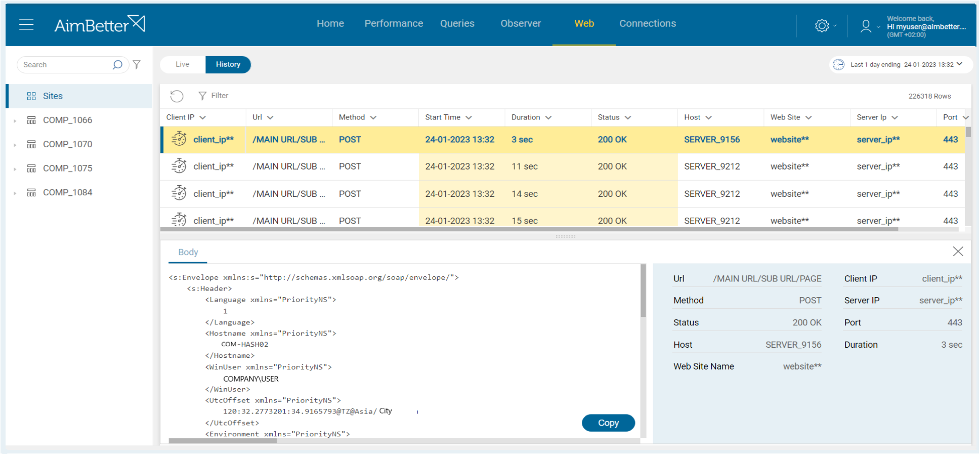This screenshot has width=980, height=454.
Task: Open the Host column dropdown
Action: point(709,117)
